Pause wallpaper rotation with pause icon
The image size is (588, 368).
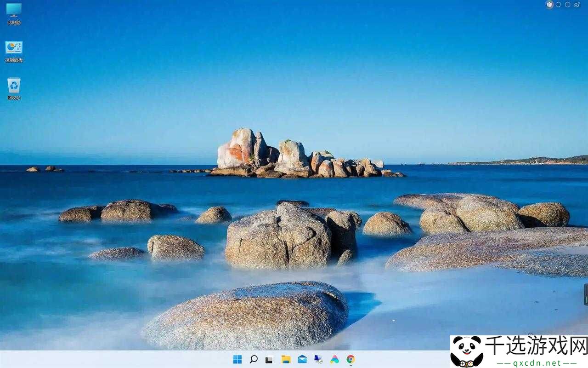click(x=567, y=5)
